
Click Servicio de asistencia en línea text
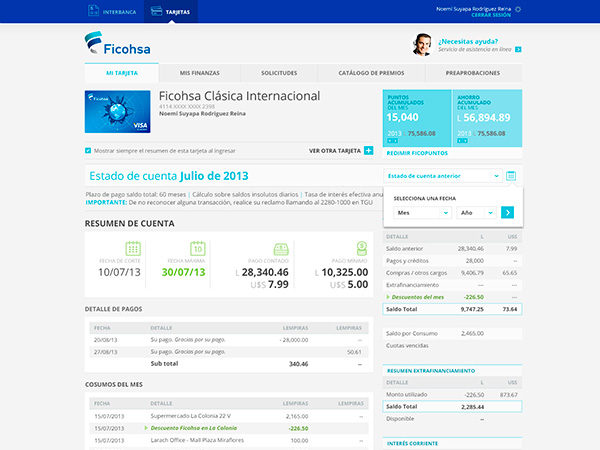pyautogui.click(x=474, y=49)
